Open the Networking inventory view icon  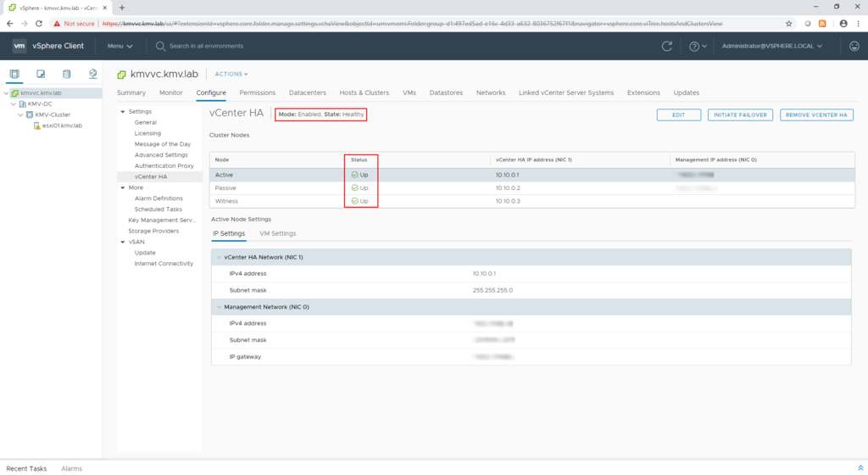tap(92, 74)
